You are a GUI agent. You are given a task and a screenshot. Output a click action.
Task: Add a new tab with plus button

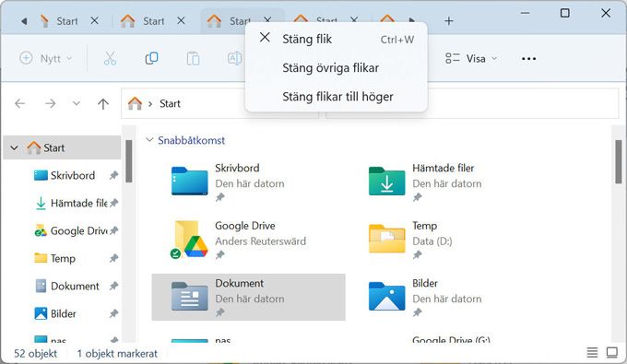(449, 21)
